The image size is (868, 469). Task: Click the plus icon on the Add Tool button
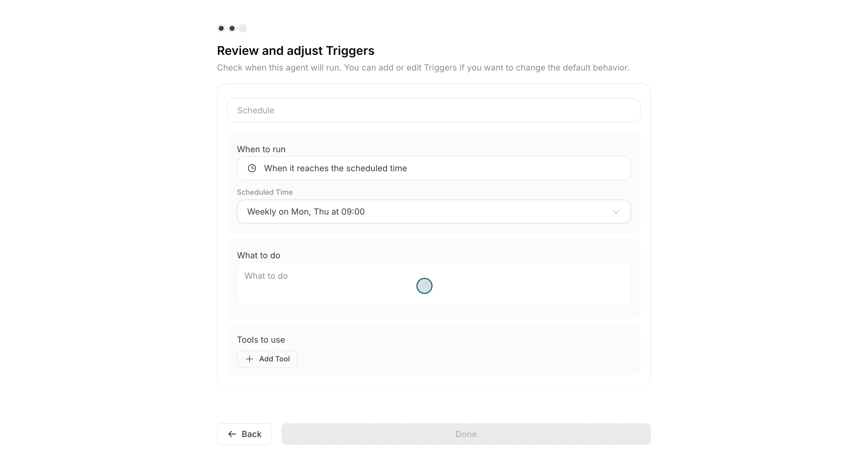pos(249,359)
